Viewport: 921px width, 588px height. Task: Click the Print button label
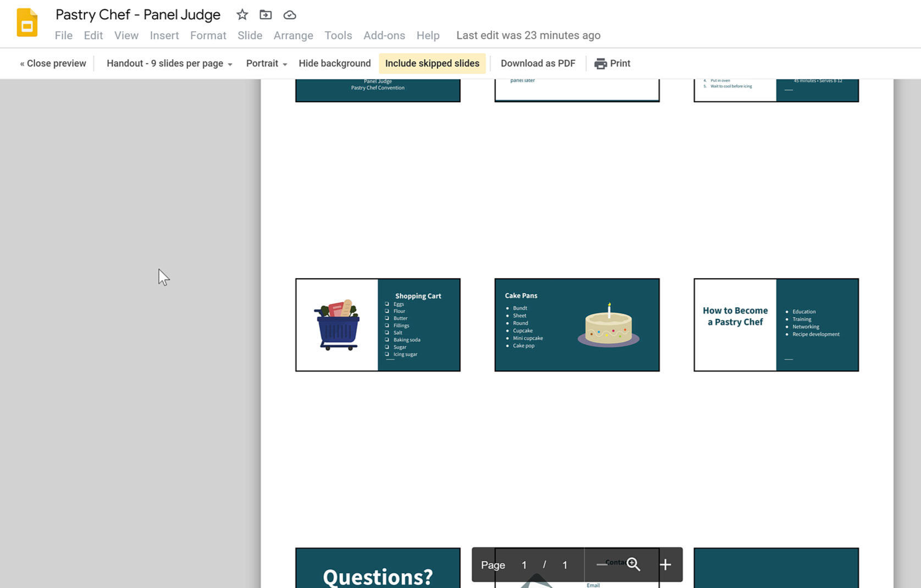click(620, 63)
